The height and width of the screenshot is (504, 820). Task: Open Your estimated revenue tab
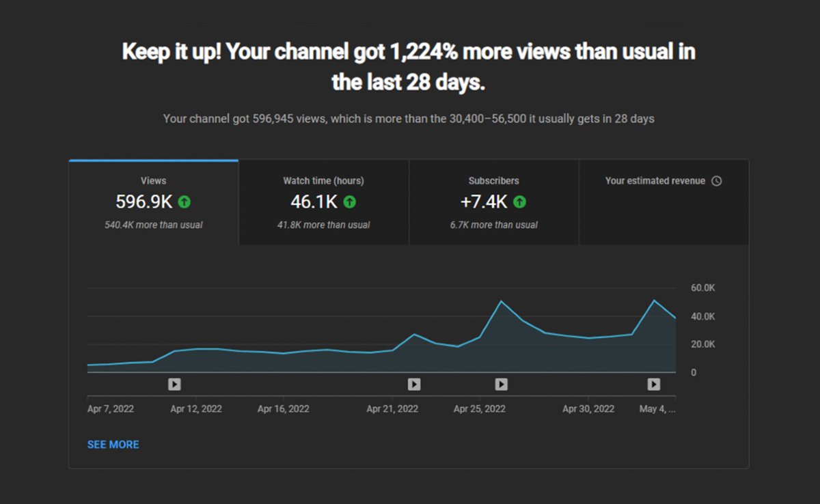coord(664,202)
